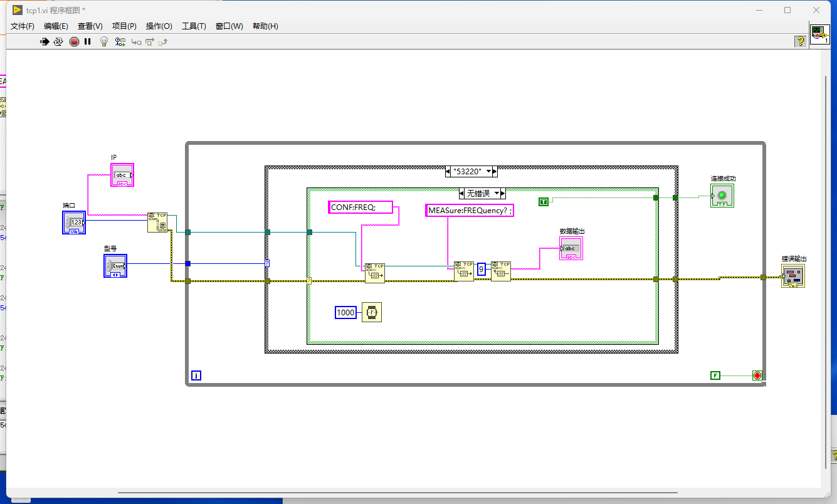Viewport: 837px width, 504px height.
Task: Select the TCP Write node below MEASure:FREQuency
Action: point(464,271)
